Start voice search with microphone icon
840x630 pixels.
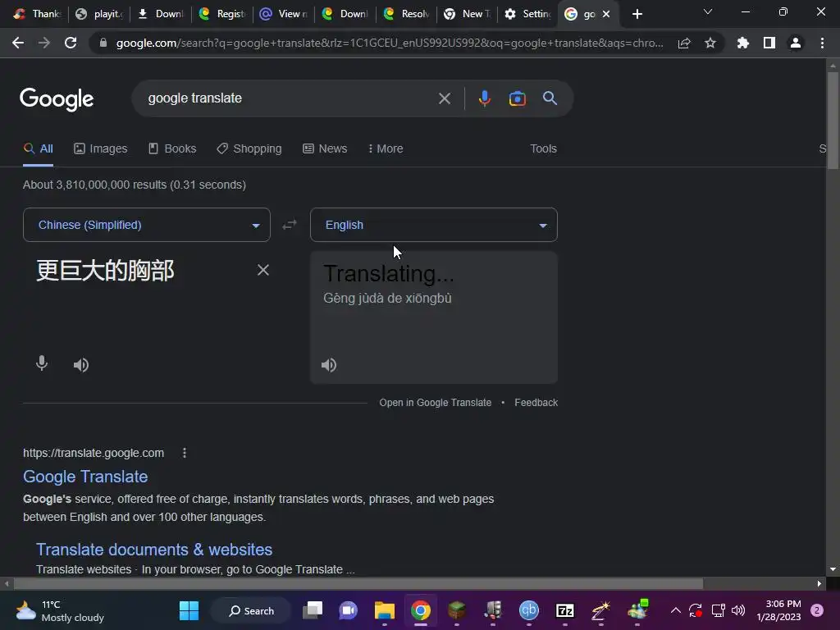[x=485, y=98]
